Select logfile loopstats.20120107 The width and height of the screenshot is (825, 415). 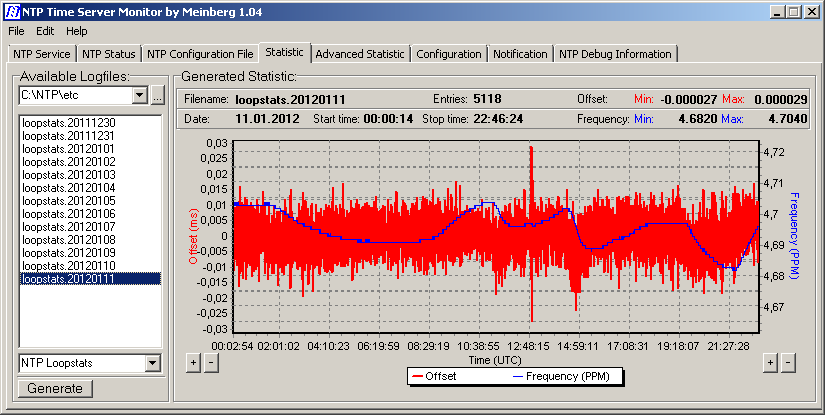[90, 227]
